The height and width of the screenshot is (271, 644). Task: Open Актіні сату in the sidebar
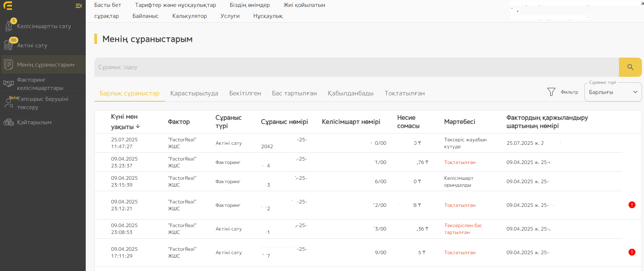43,45
